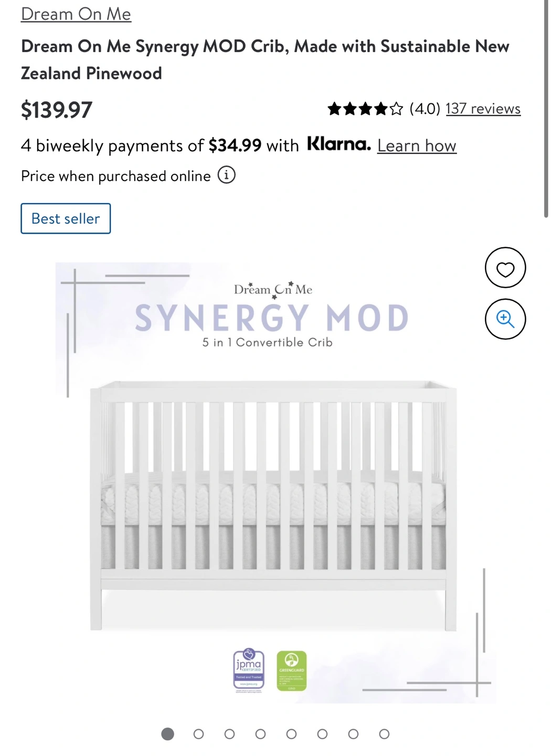Tap the Greenguard Gold badge
Screen dimensions: 552x756
292,670
